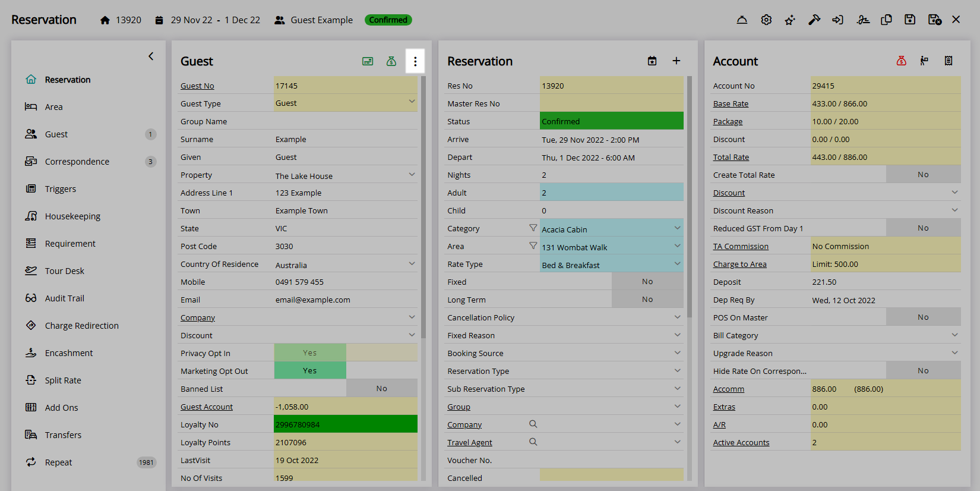Click the card icon in Guest panel
Viewport: 980px width, 491px height.
(x=368, y=61)
